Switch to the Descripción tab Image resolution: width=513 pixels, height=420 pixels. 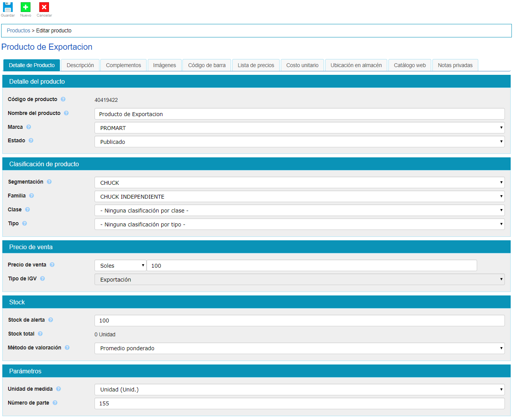80,66
